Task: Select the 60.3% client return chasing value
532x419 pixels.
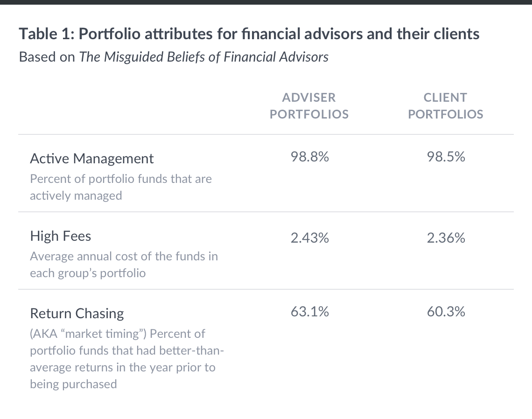Action: tap(446, 312)
